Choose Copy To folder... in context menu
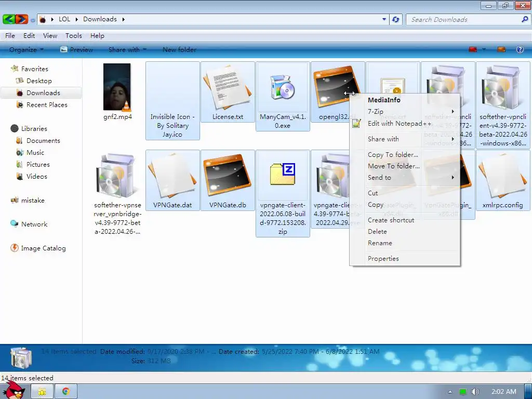Image resolution: width=532 pixels, height=399 pixels. (x=405, y=155)
